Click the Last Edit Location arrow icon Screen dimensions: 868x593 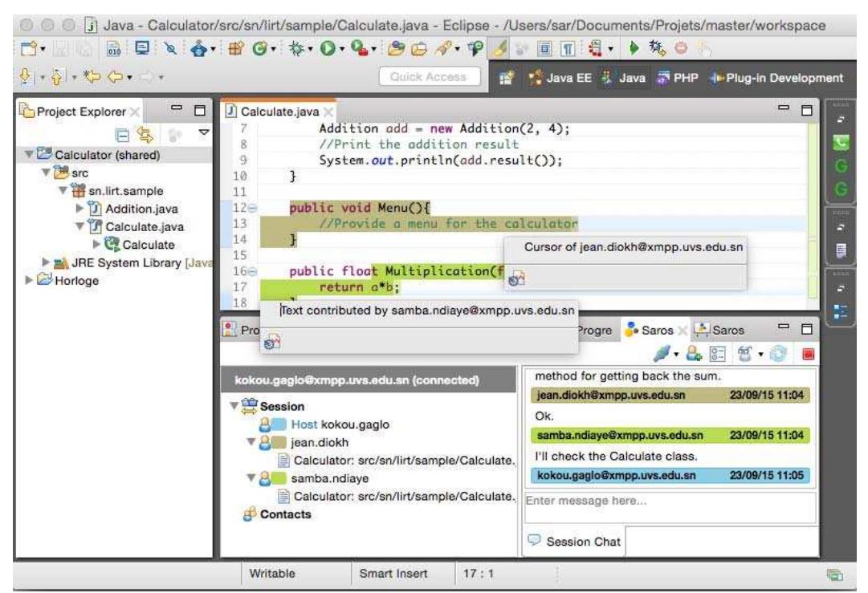click(92, 76)
